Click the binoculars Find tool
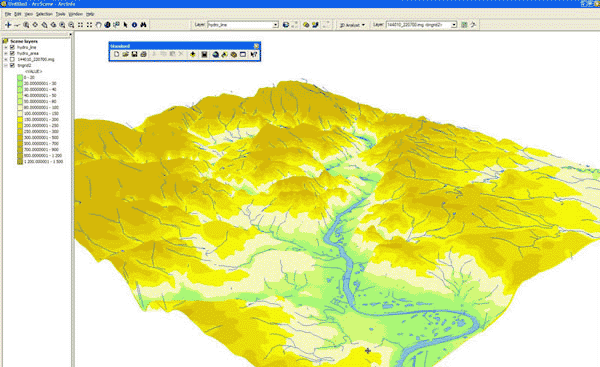The width and height of the screenshot is (600, 367). [x=143, y=25]
